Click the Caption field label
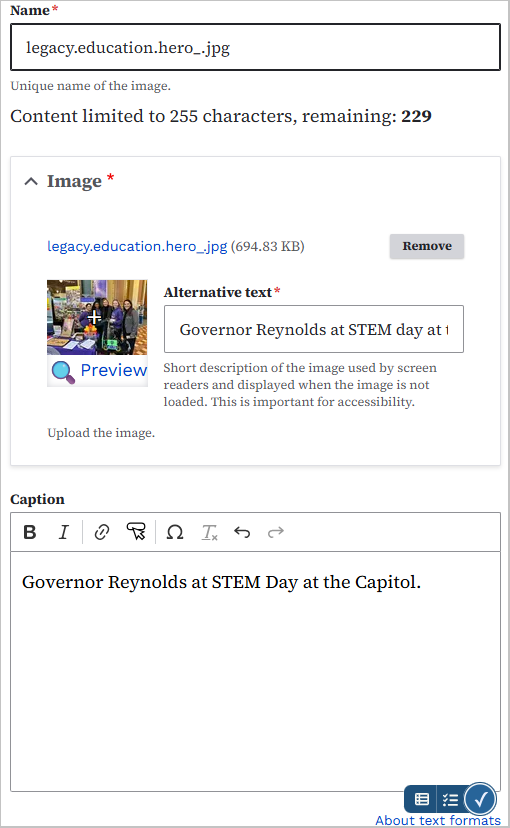The height and width of the screenshot is (828, 510). coord(37,499)
